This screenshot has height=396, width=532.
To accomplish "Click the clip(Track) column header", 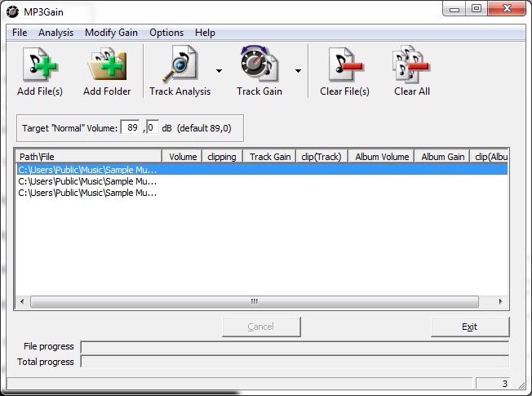I will 322,157.
